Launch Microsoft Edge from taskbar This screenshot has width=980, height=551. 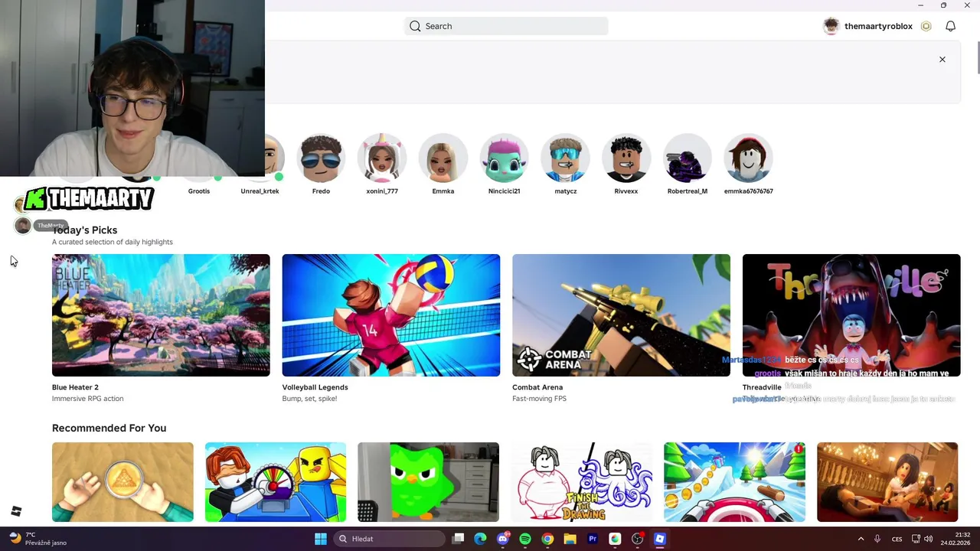(x=480, y=539)
